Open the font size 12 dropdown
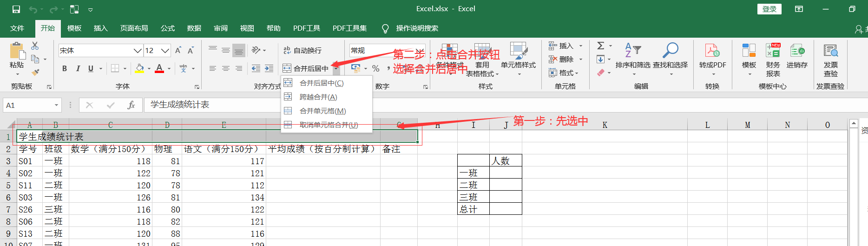 coord(165,50)
